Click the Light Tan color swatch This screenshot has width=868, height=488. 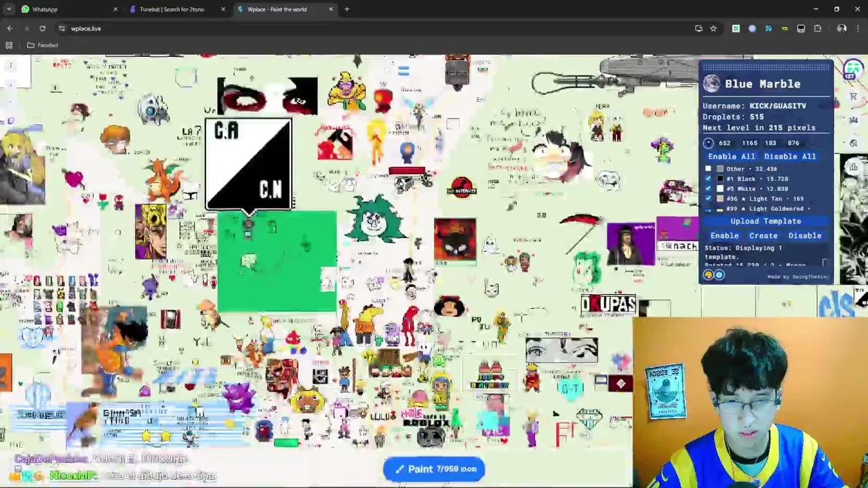(x=720, y=199)
